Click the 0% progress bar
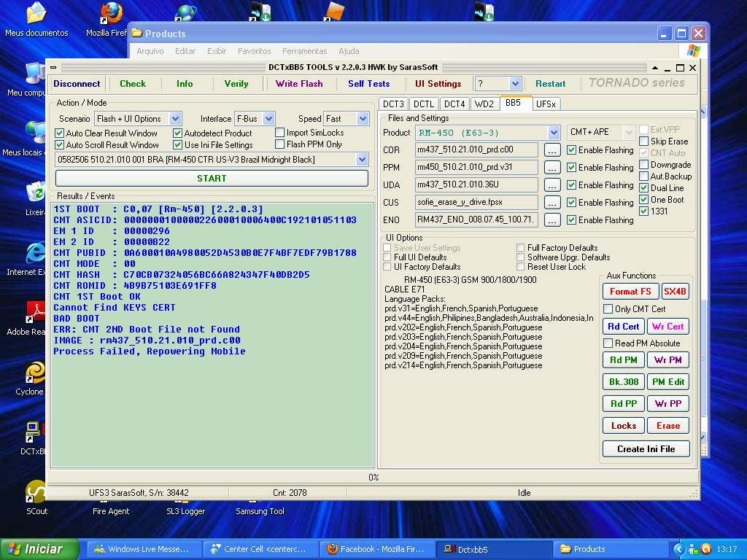This screenshot has height=560, width=747. pos(373,477)
